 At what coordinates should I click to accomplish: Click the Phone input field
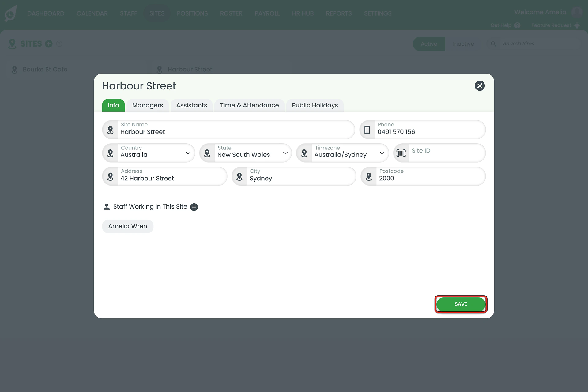(423, 130)
